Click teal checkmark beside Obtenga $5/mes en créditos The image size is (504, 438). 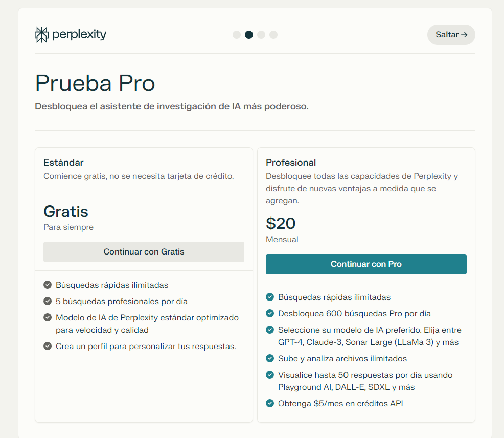coord(270,403)
